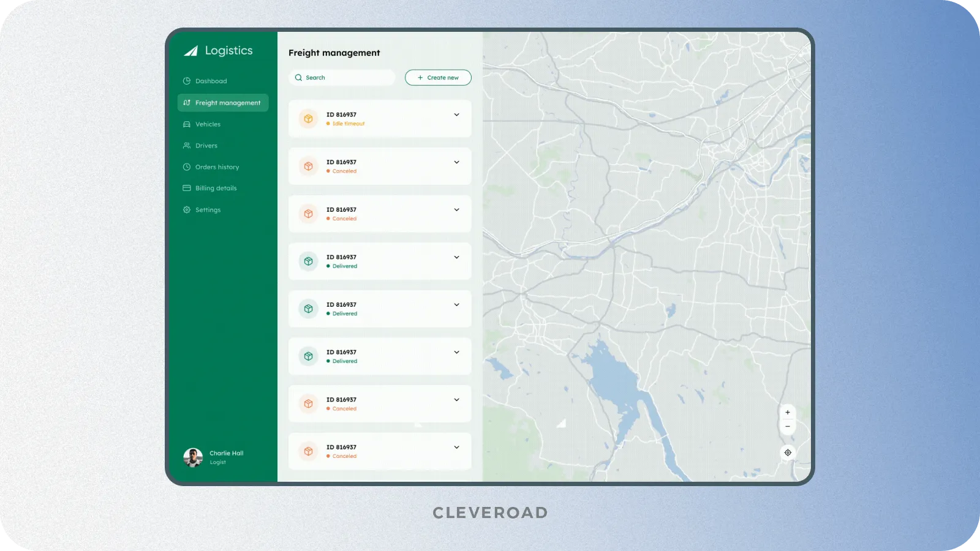This screenshot has height=551, width=980.
Task: Click the Create new button
Action: point(438,78)
